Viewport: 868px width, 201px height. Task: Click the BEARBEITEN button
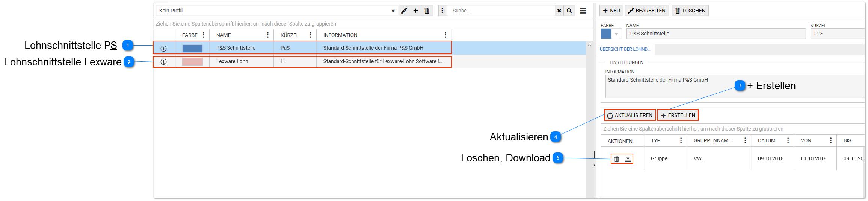tap(647, 11)
